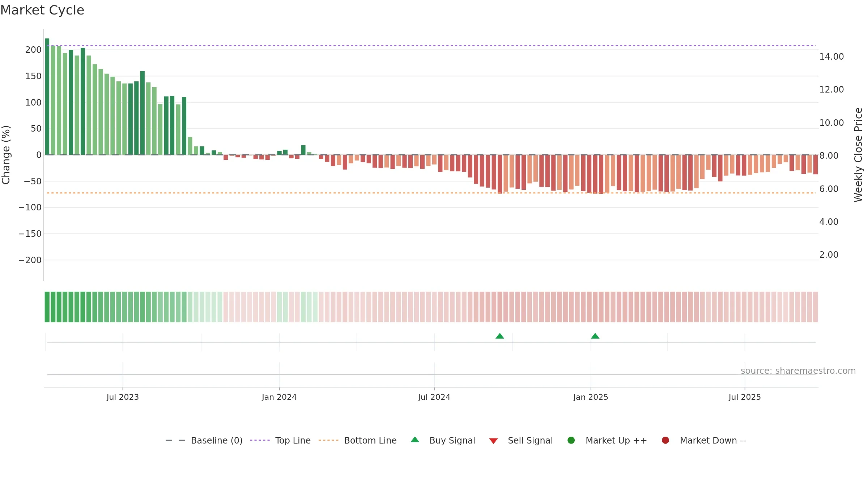Image resolution: width=868 pixels, height=488 pixels.
Task: Click the gray dashed Baseline legend sample
Action: click(x=175, y=440)
